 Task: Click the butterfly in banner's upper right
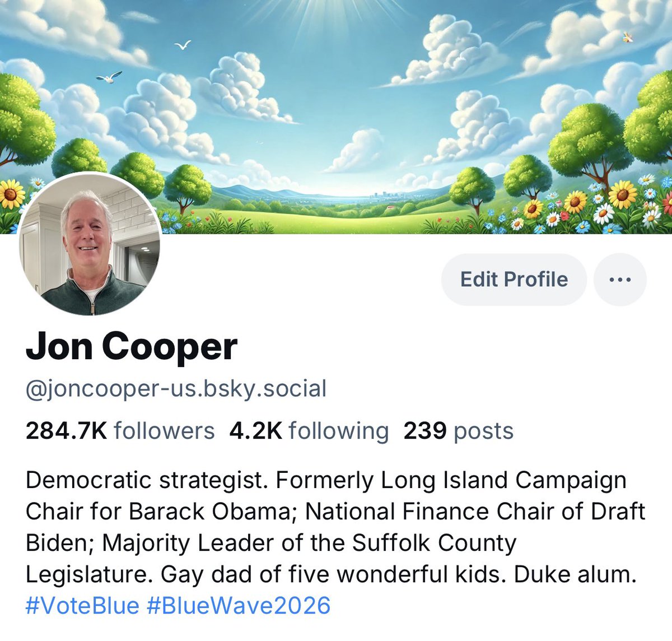(628, 38)
